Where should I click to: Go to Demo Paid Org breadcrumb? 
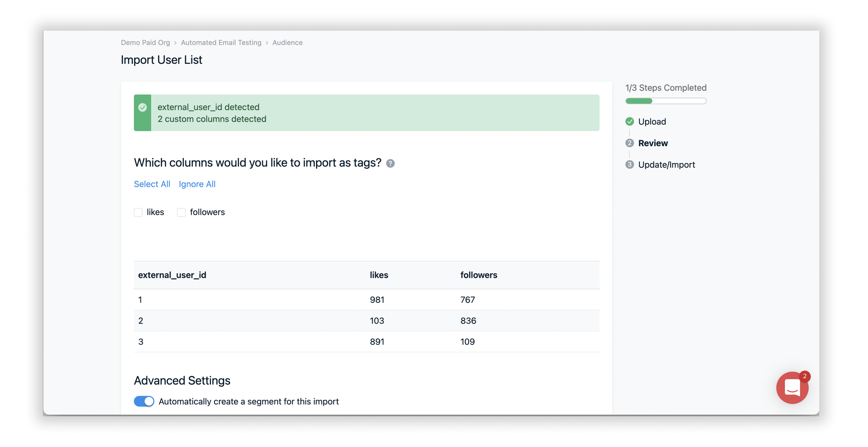[x=145, y=43]
